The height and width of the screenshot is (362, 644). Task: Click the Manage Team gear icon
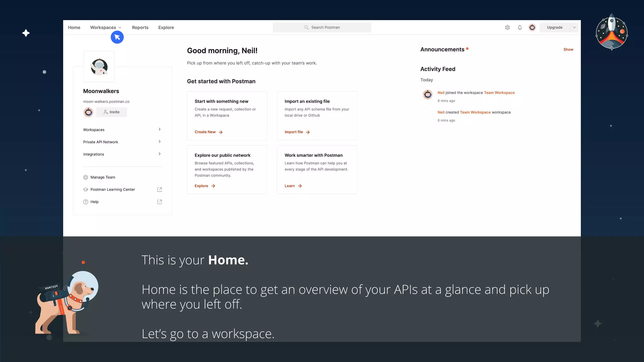point(86,177)
